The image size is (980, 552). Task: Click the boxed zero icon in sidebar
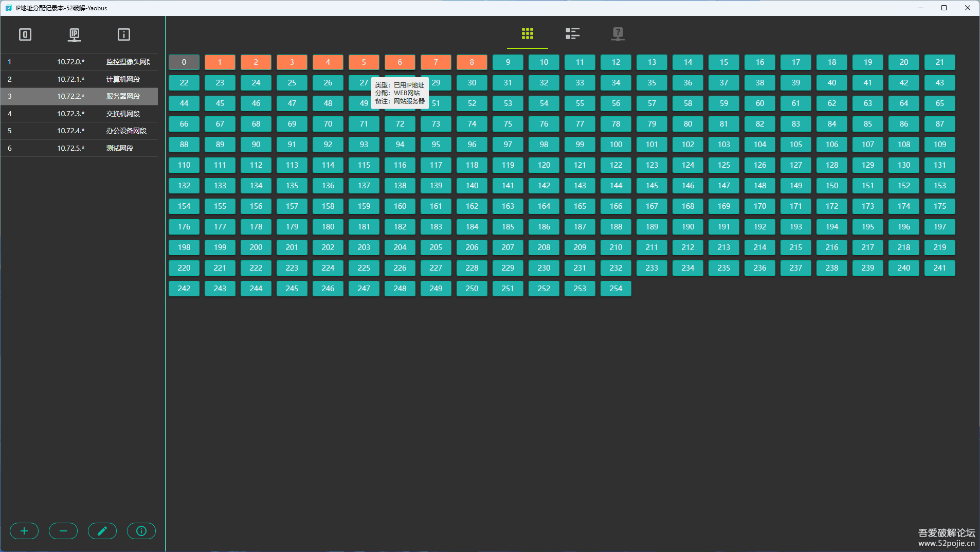25,35
